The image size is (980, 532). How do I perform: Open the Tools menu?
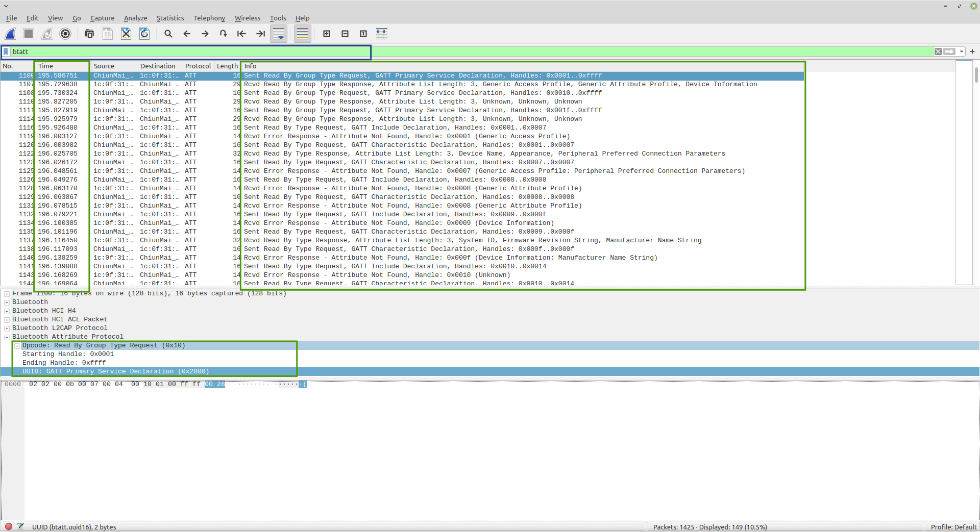click(x=278, y=18)
